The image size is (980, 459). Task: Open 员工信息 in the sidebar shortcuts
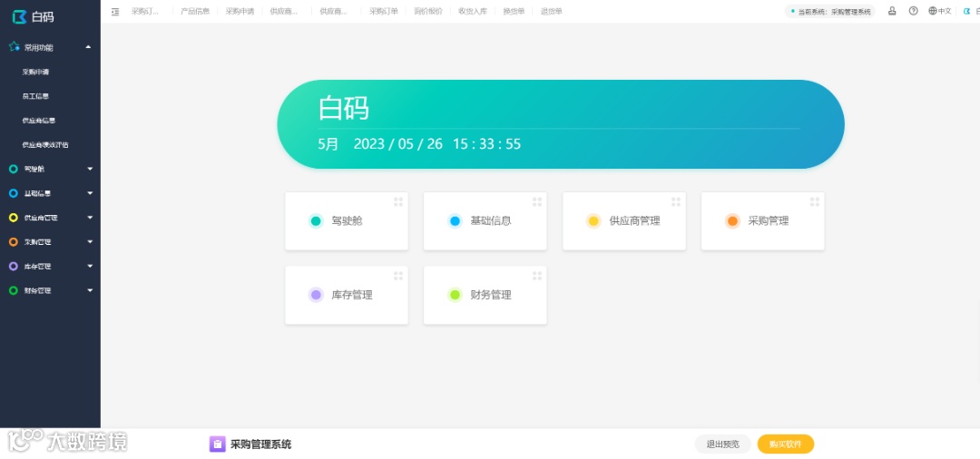pos(35,96)
